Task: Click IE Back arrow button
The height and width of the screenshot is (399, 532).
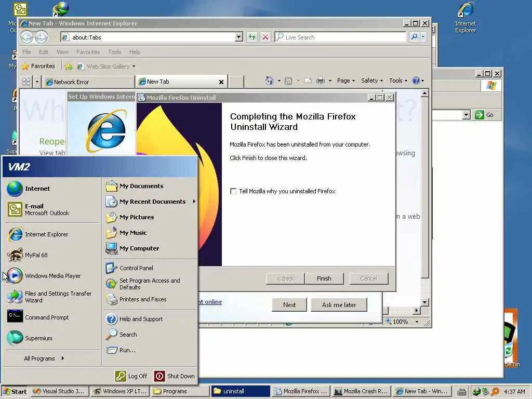Action: (27, 37)
